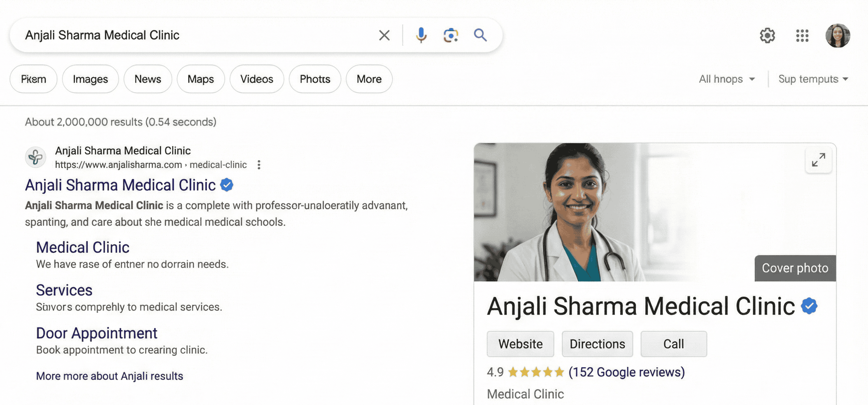Click the five-star rating stars
The image size is (868, 405).
pyautogui.click(x=536, y=372)
